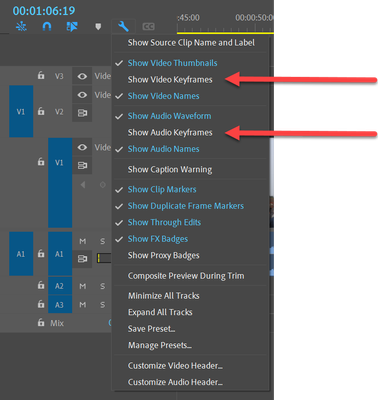The width and height of the screenshot is (378, 400).
Task: Toggle V1 track targeting
Action: click(x=60, y=183)
